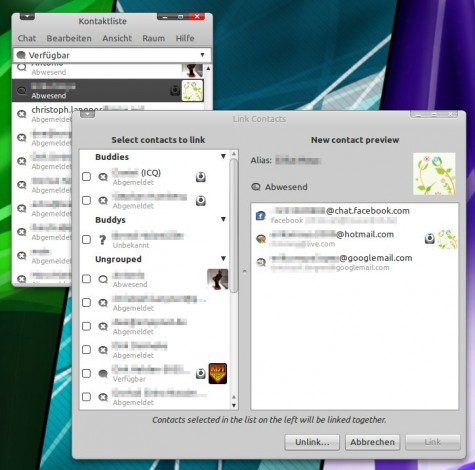
Task: Click the webcam icon on the Verfügbar contact
Action: tap(200, 373)
